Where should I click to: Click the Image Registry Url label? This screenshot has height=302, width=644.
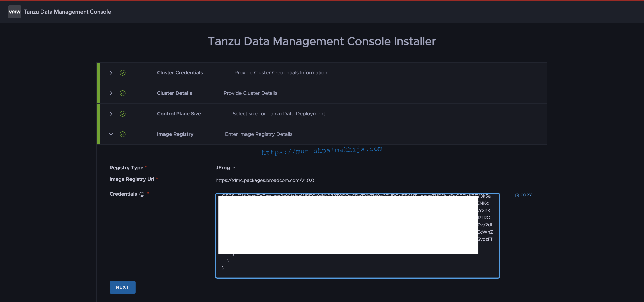coord(132,179)
